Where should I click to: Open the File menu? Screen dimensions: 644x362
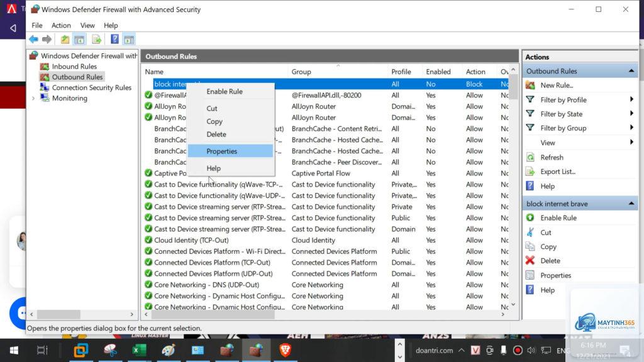(x=37, y=25)
